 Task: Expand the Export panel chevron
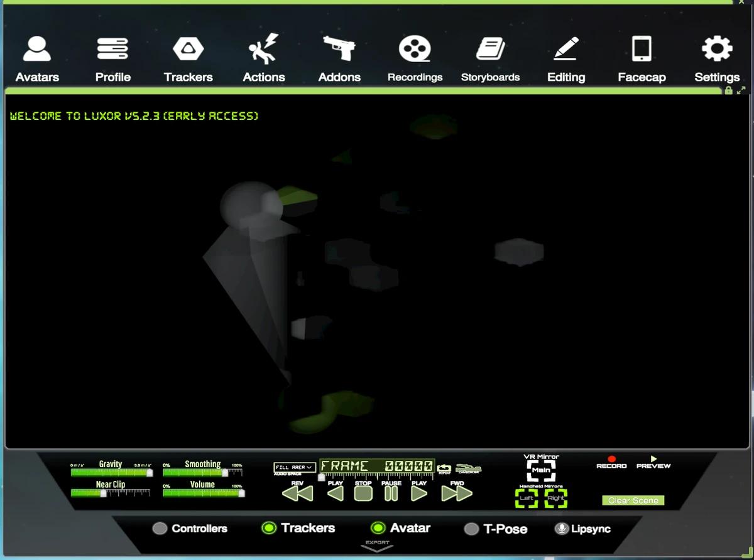coord(376,547)
